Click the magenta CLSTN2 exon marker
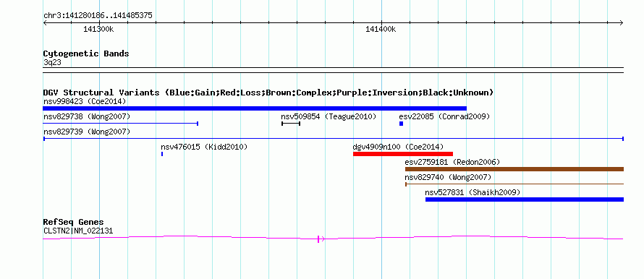 318,239
